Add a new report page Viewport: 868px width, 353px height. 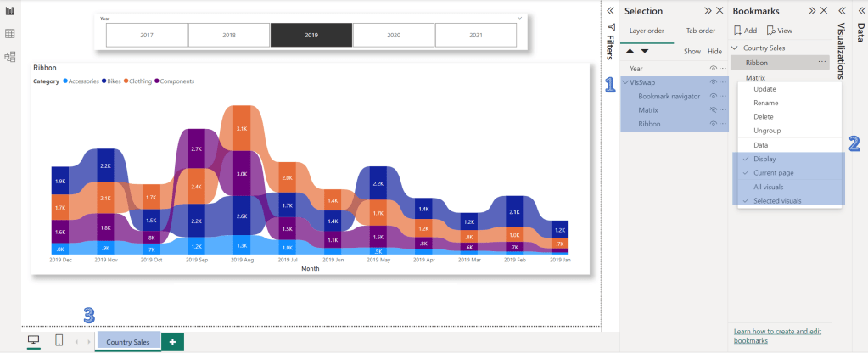(173, 341)
